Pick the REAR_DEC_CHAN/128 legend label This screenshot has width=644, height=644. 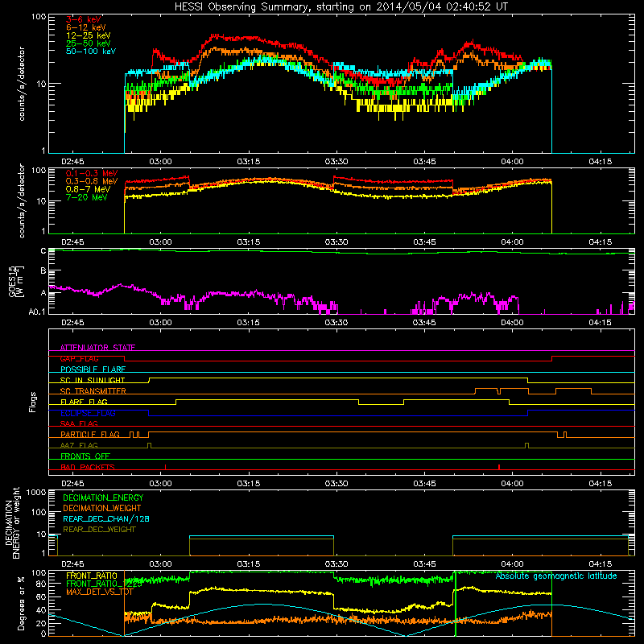click(x=106, y=518)
